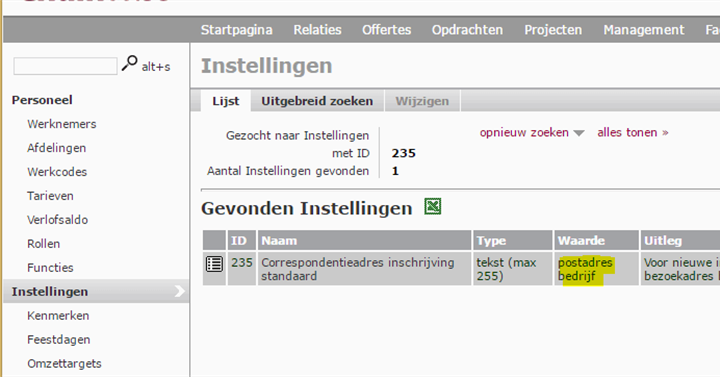Click the magnifier search icon
This screenshot has width=720, height=377.
pos(129,63)
